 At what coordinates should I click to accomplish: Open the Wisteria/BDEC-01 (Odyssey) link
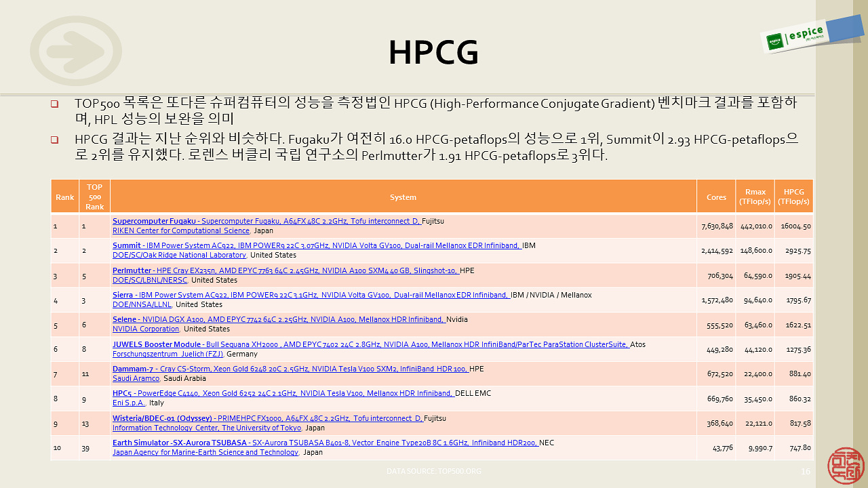coord(268,418)
